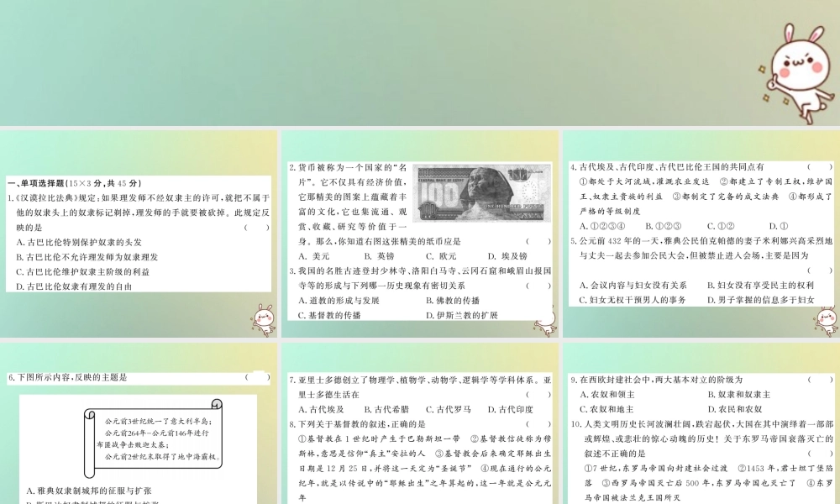Choose answer A. 美元 in question 2
This screenshot has width=840, height=504.
pyautogui.click(x=314, y=256)
